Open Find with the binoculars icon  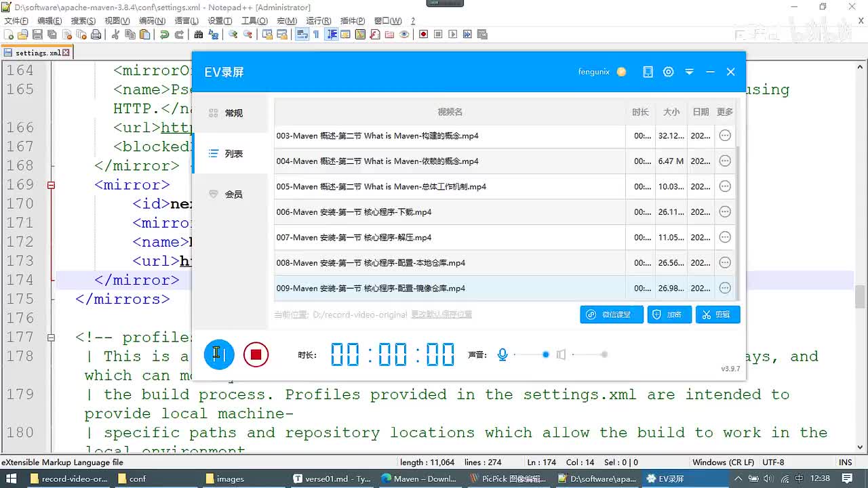[199, 35]
